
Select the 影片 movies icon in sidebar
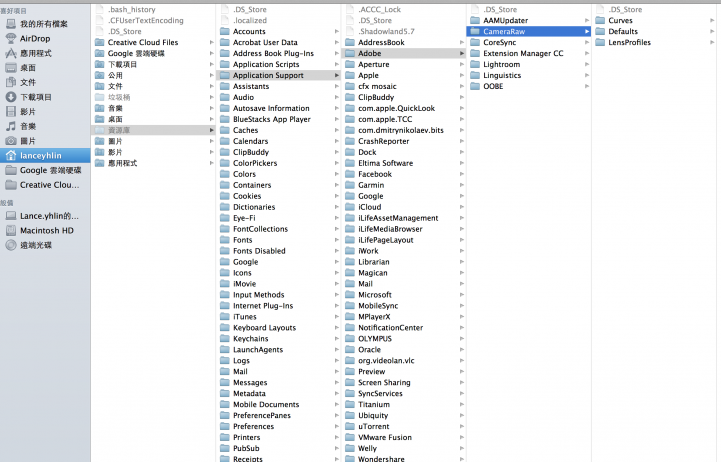tap(11, 112)
